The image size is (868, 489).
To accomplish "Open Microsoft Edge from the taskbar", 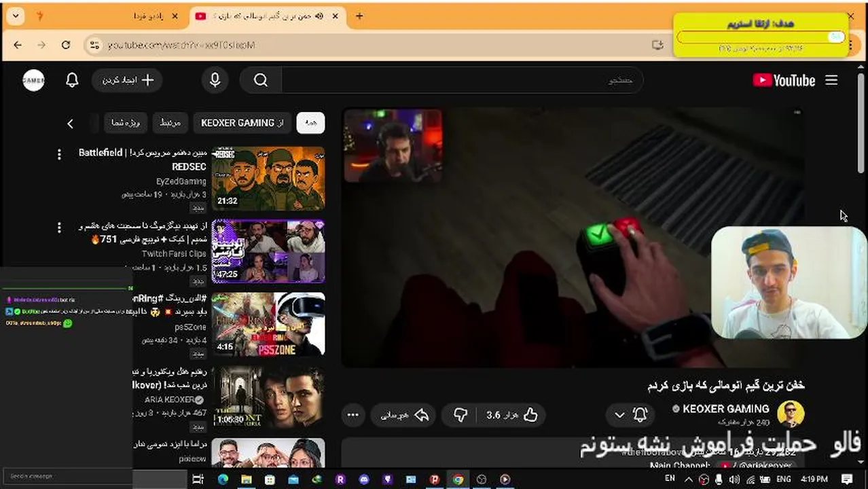I will (x=223, y=479).
